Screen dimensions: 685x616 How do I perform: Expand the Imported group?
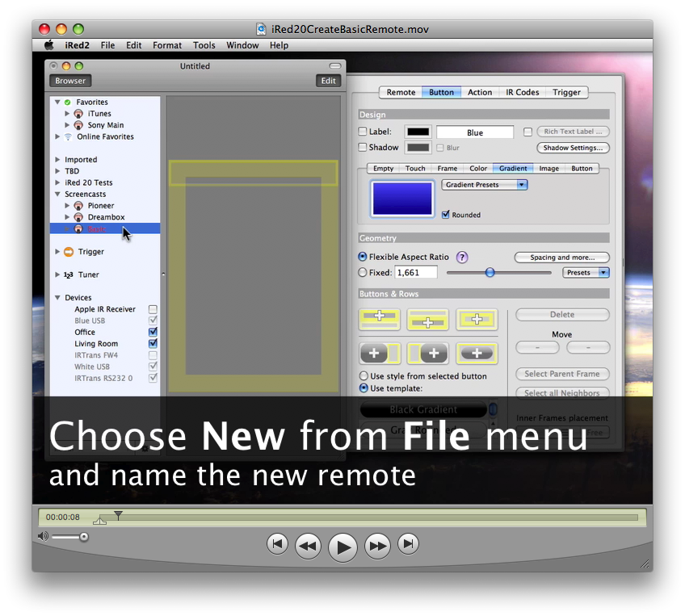pyautogui.click(x=57, y=159)
